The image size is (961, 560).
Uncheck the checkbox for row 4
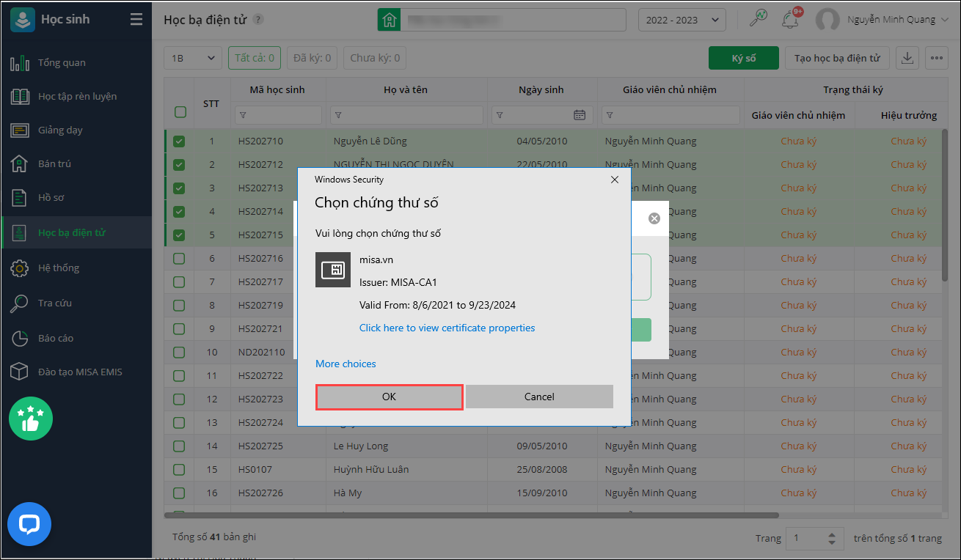tap(179, 212)
